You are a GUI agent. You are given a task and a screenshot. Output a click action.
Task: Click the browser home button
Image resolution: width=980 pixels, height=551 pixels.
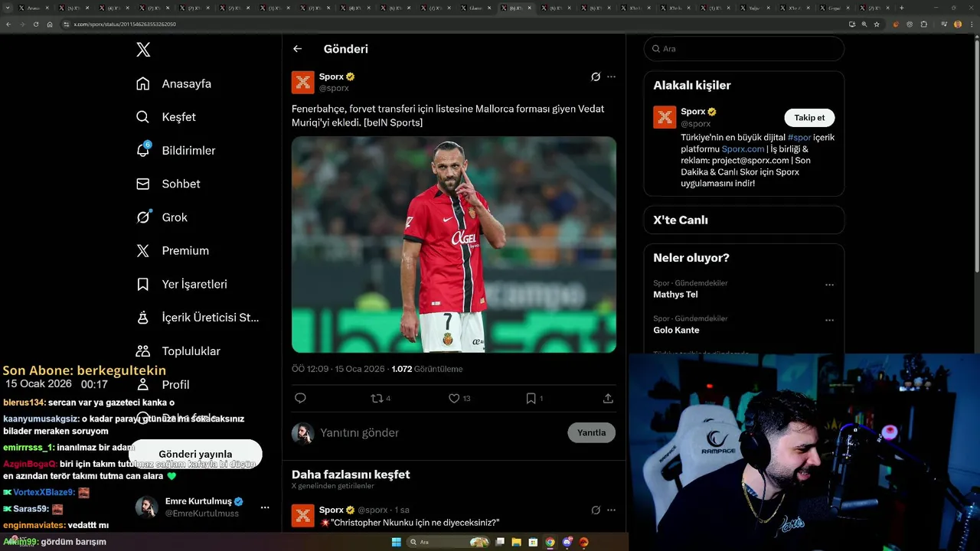click(50, 24)
